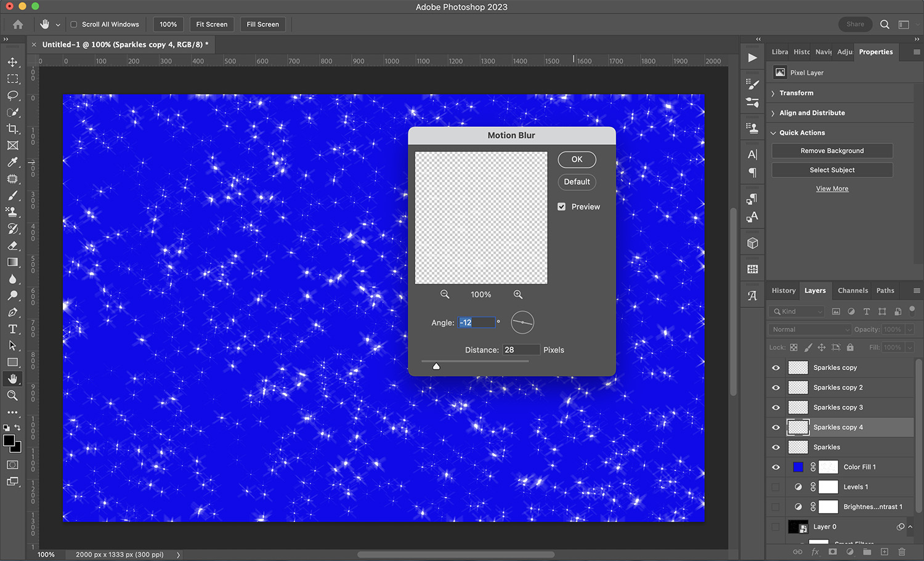This screenshot has height=561, width=924.
Task: Confirm Motion Blur with OK
Action: (577, 159)
